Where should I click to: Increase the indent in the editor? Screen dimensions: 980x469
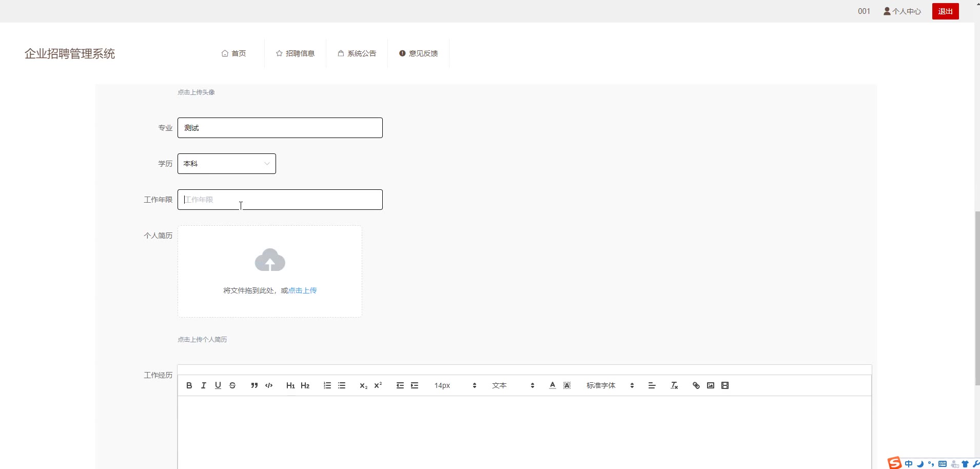pos(415,385)
